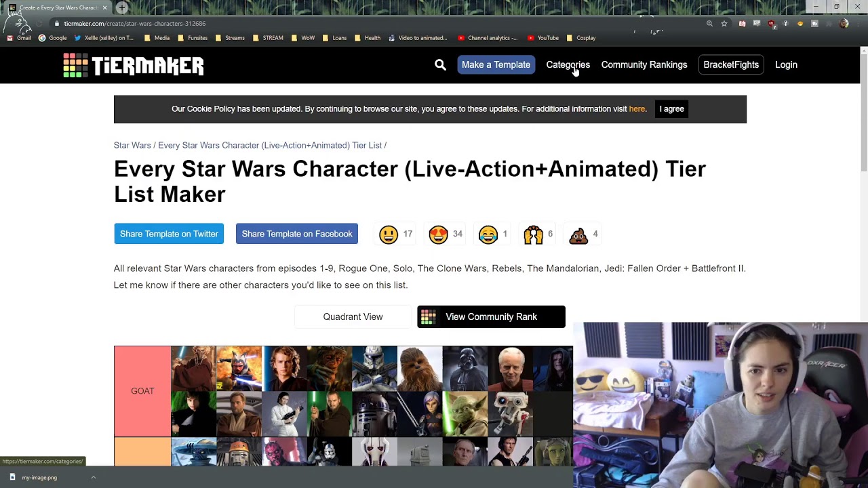Screen dimensions: 868x488
Task: React with the grinning face emoji
Action: tap(389, 235)
